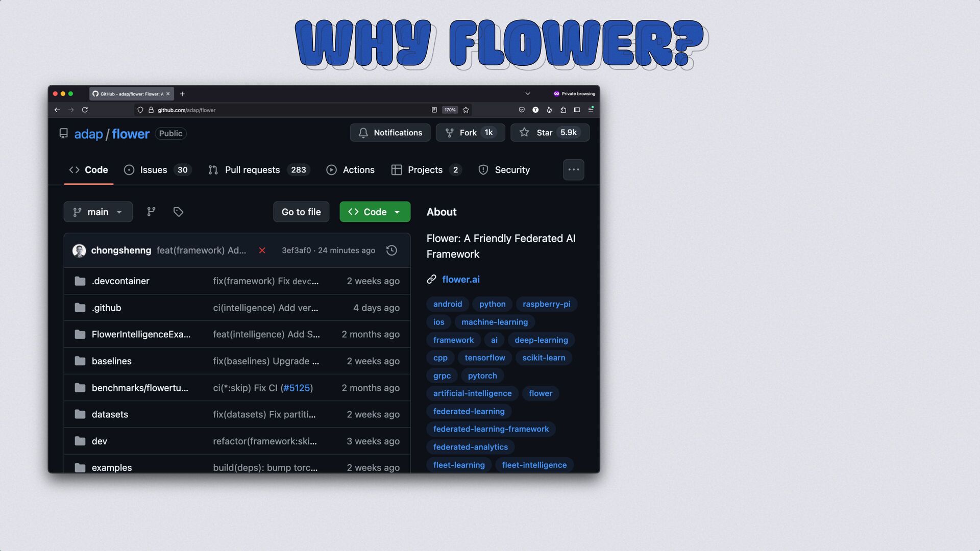Click the fleet-intelligence topic tag
The image size is (980, 551).
coord(534,465)
